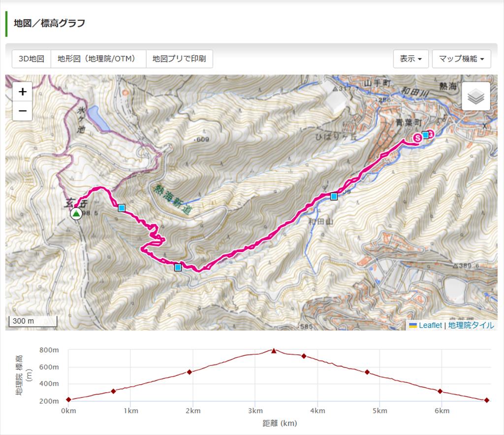The width and height of the screenshot is (504, 435).
Task: Open the マップ機能 dropdown menu
Action: [461, 59]
